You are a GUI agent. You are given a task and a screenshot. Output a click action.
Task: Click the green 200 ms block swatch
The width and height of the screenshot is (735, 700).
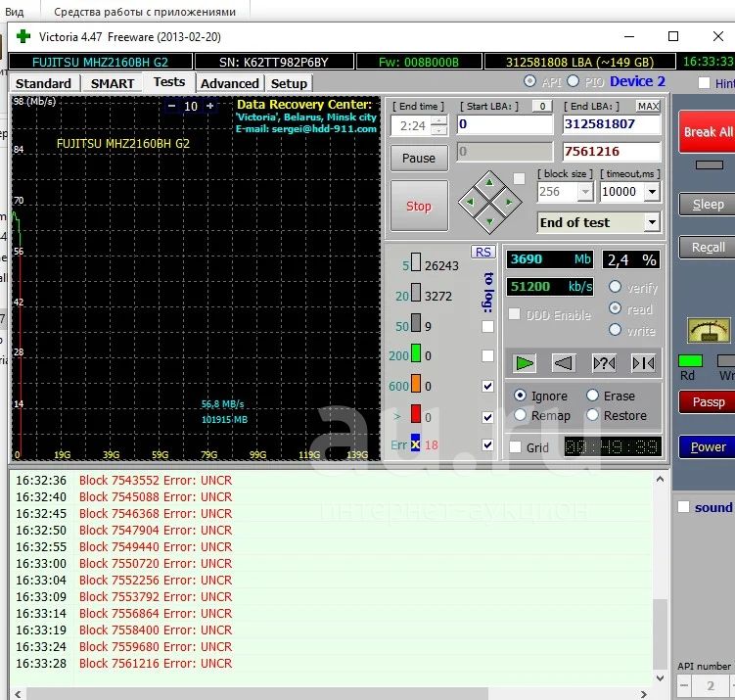click(x=416, y=353)
